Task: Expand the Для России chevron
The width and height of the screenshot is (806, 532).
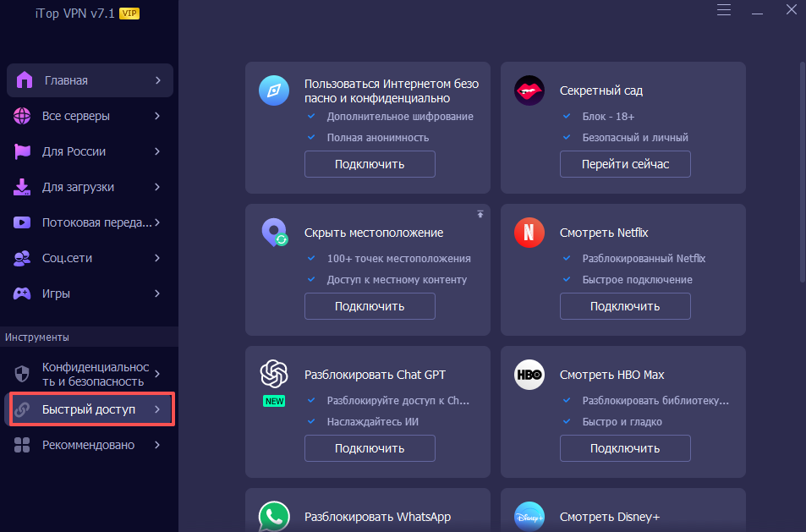Action: (157, 151)
